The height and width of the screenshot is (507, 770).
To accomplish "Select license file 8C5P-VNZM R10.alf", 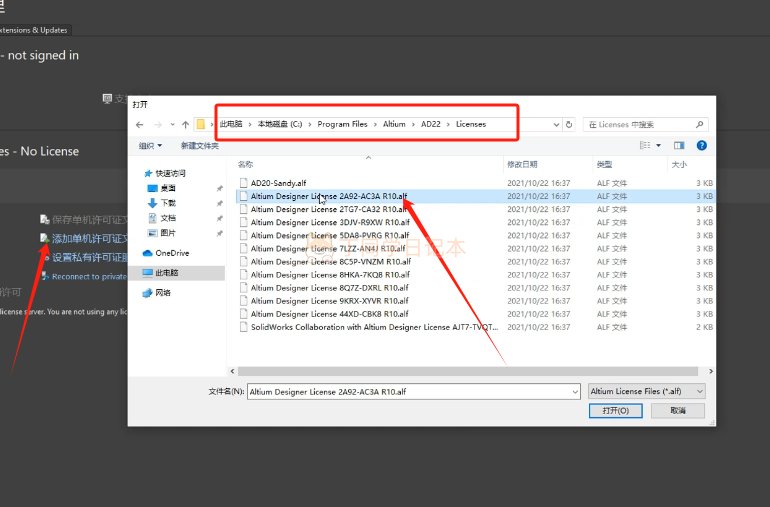I will coord(331,262).
